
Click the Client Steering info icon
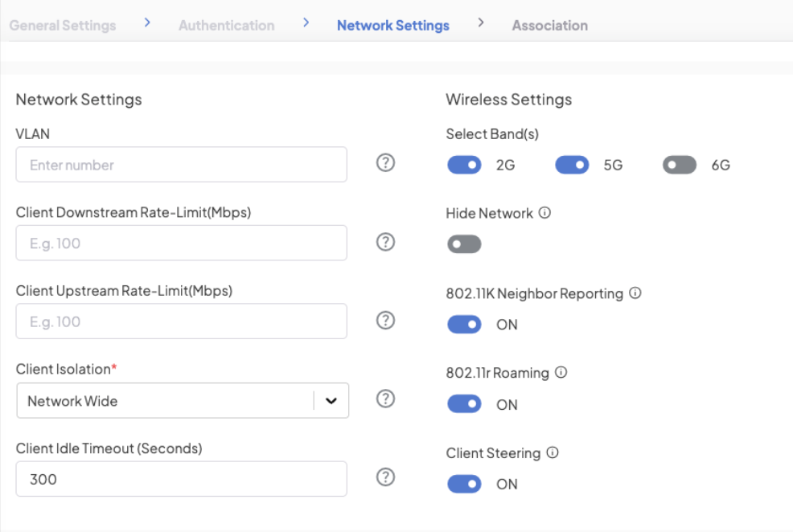[553, 452]
